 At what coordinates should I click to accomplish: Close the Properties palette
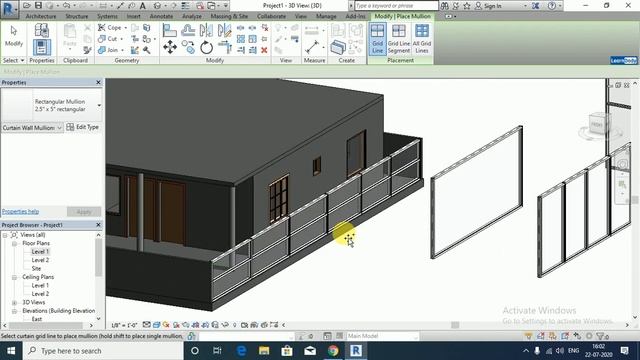pyautogui.click(x=98, y=82)
